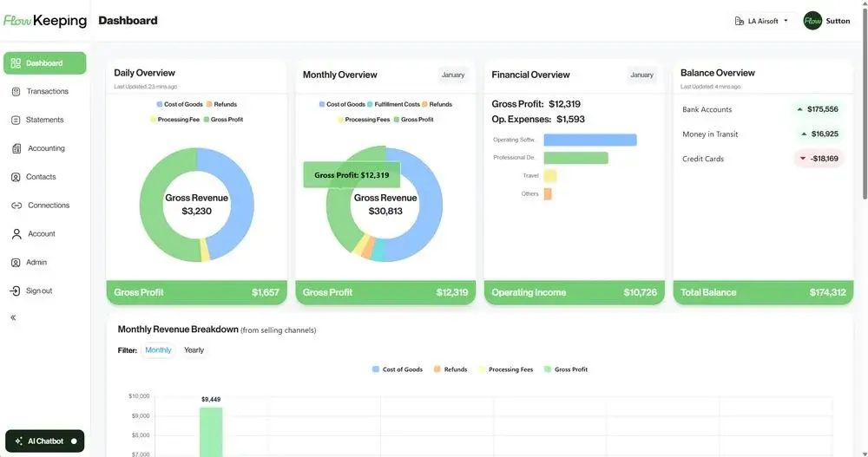Screen dimensions: 868x457
Task: Click the orange Others bar
Action: pos(548,194)
